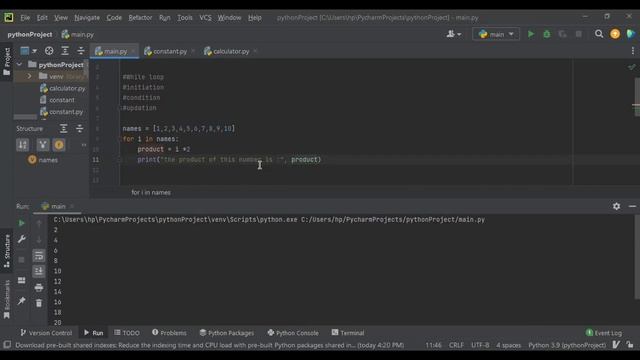
Task: Open the Python Packages tool window
Action: tap(227, 333)
